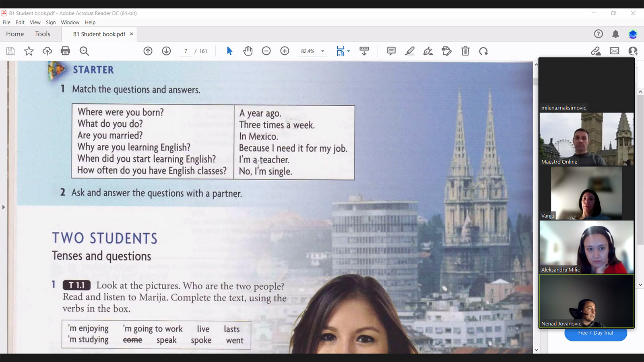This screenshot has width=644, height=362.
Task: Go to previous page arrow
Action: [x=148, y=51]
